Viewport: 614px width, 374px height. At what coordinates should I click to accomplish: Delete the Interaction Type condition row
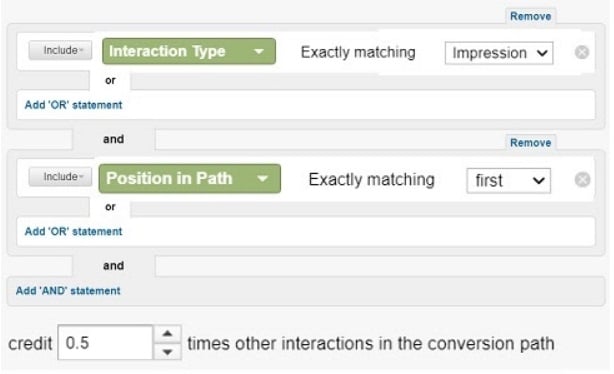pyautogui.click(x=581, y=52)
